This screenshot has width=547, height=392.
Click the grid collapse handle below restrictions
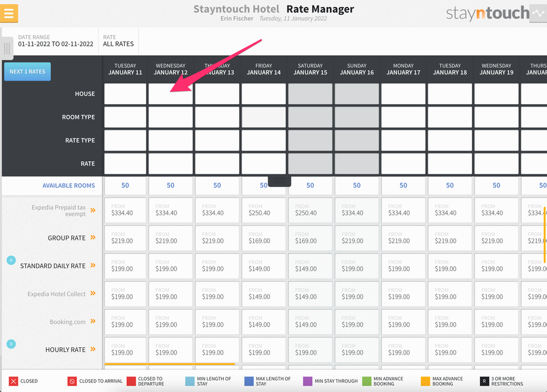(279, 181)
